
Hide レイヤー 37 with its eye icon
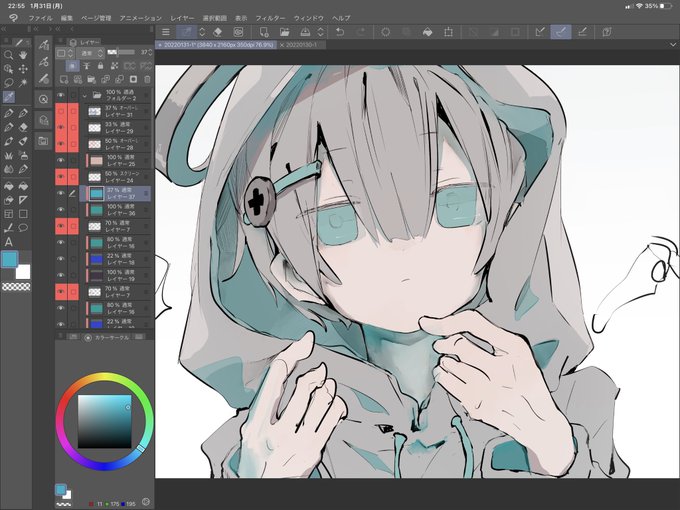click(61, 193)
